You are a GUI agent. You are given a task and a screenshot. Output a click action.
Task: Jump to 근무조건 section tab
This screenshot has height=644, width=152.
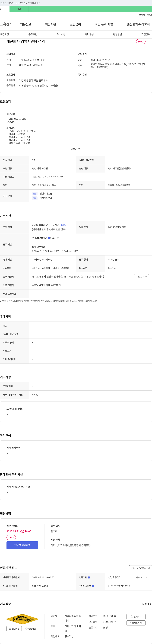pos(33,34)
